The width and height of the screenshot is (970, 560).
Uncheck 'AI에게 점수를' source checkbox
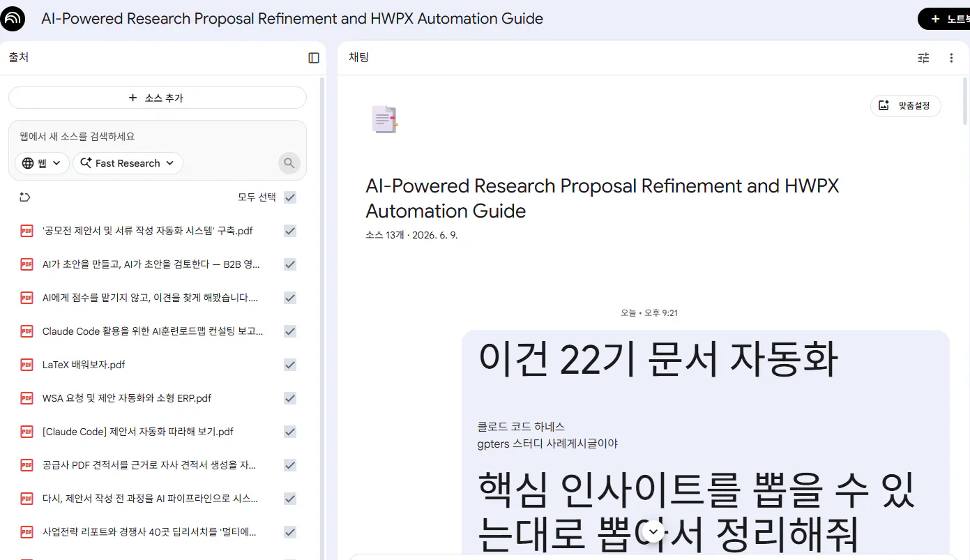pyautogui.click(x=290, y=298)
